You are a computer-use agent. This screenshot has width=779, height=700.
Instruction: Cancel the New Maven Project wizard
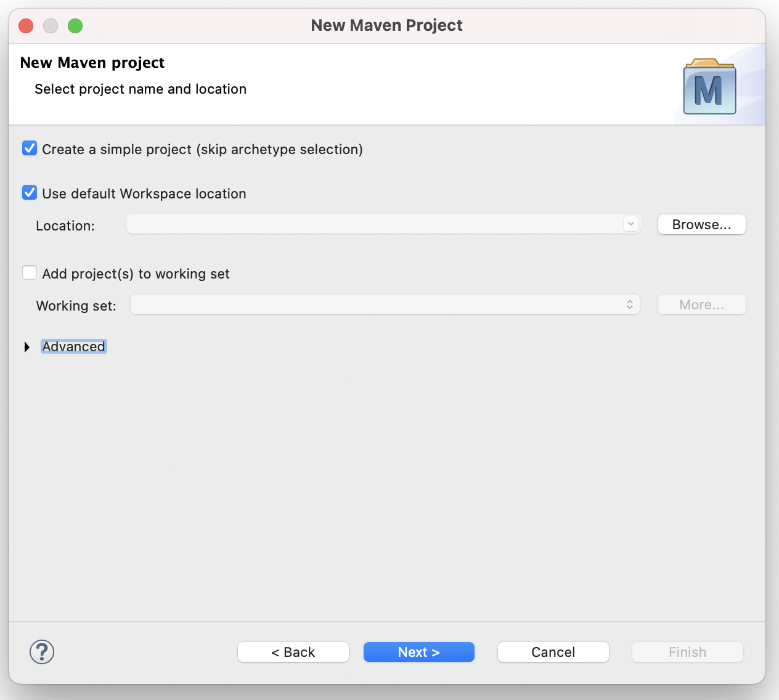pos(553,652)
